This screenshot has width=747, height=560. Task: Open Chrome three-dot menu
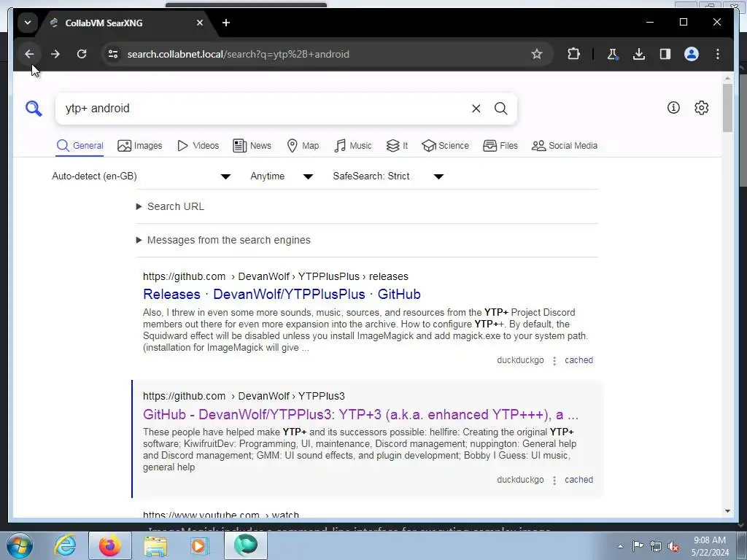(718, 54)
